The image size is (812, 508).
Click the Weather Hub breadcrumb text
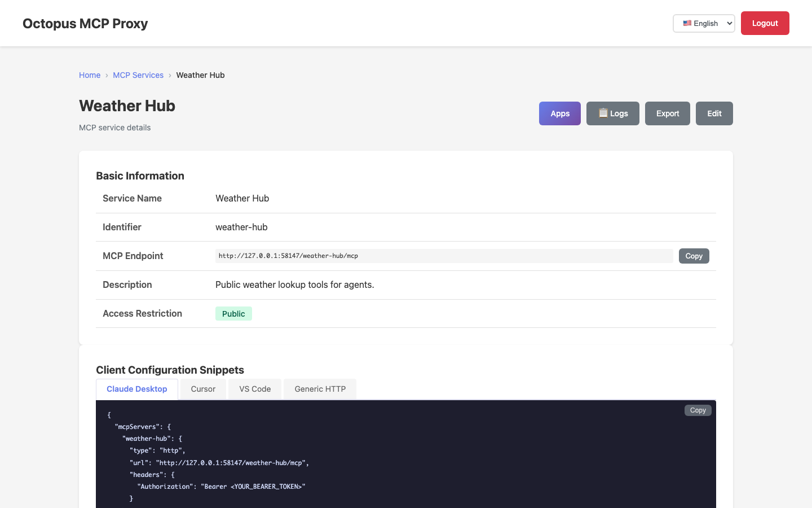200,75
